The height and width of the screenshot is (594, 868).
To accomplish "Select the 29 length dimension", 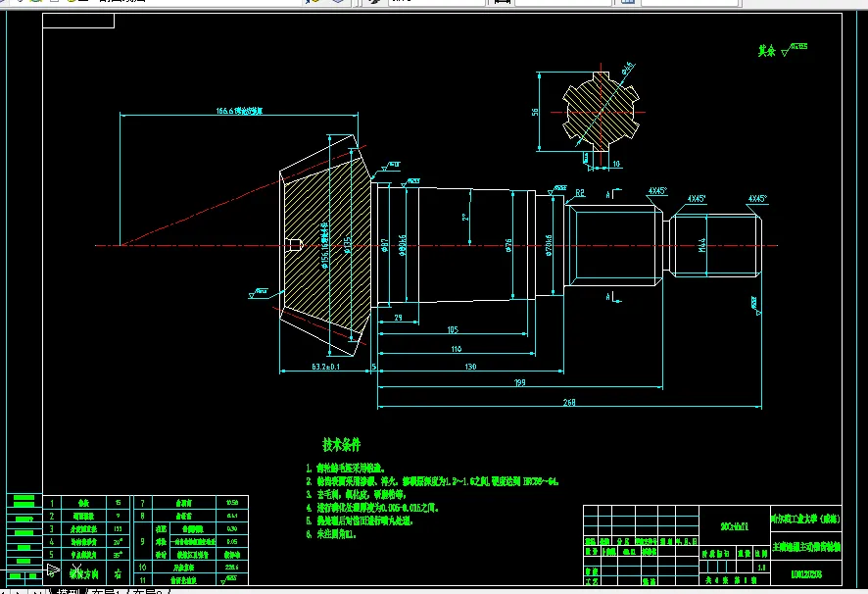I will (398, 318).
